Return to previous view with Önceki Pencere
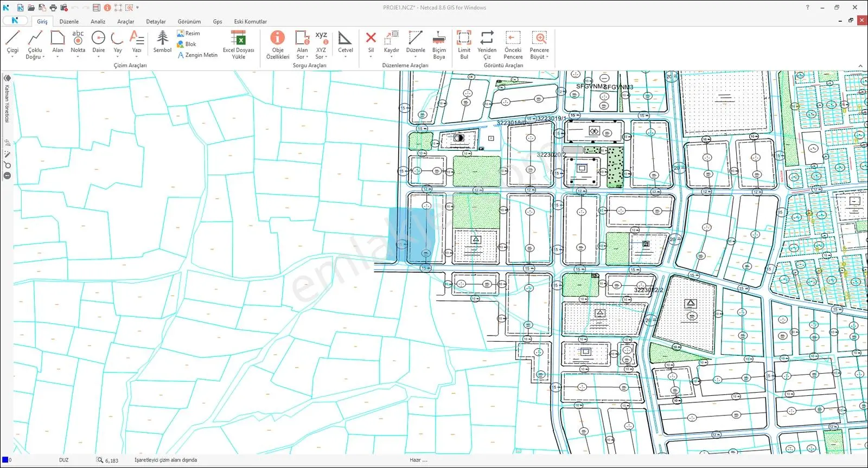868x468 pixels. (513, 44)
